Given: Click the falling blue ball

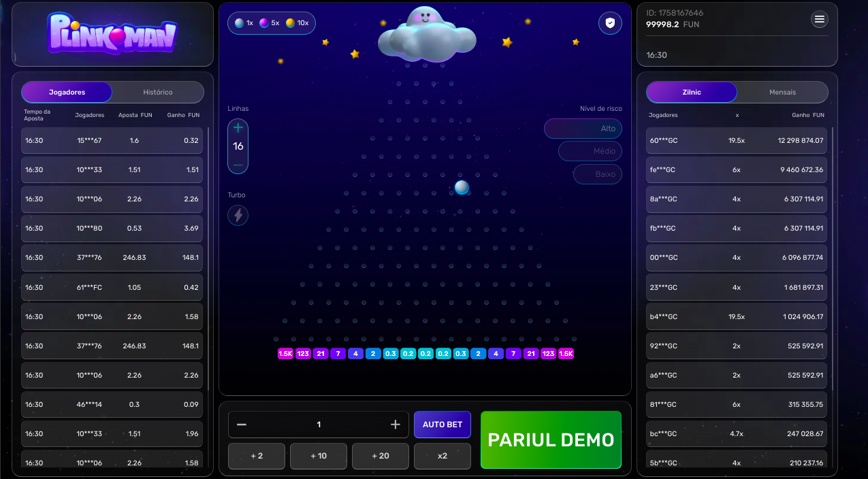Looking at the screenshot, I should tap(462, 187).
